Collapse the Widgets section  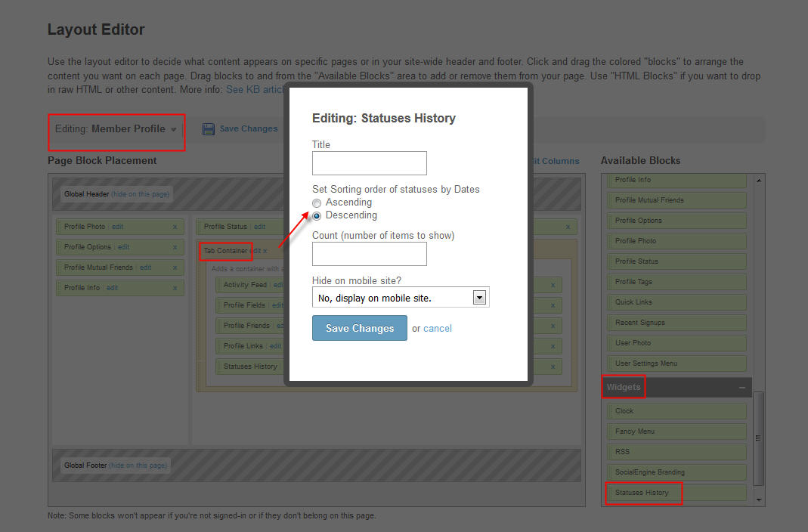click(741, 388)
